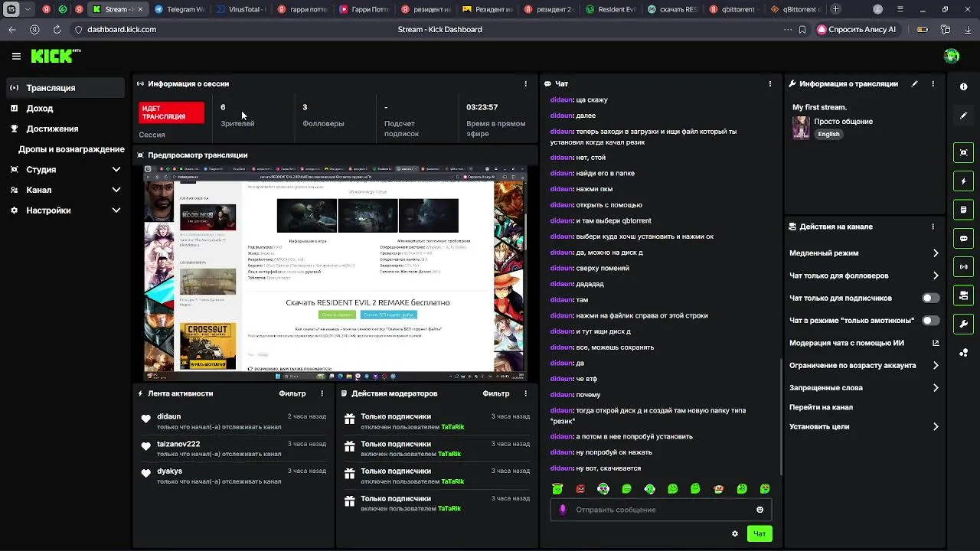This screenshot has width=980, height=551.
Task: Toggle Чат в режиме "только эмотиконы" switch
Action: click(x=930, y=321)
